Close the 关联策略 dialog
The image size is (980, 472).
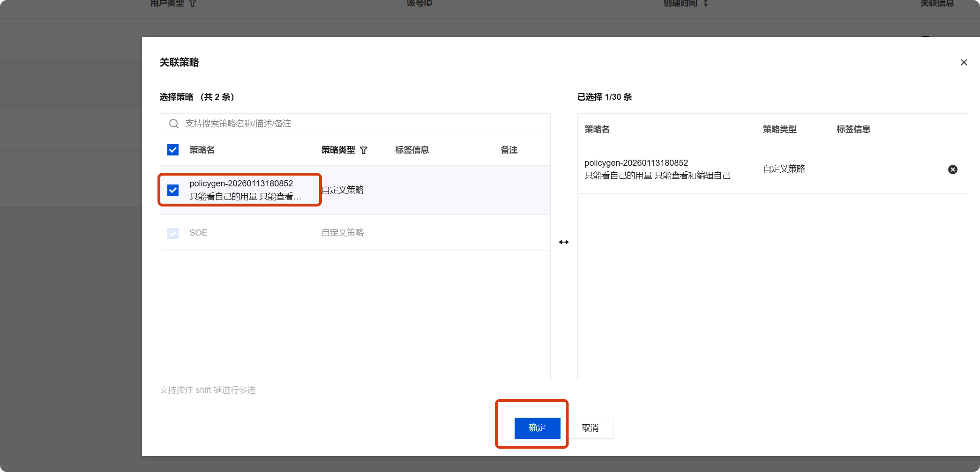tap(964, 62)
